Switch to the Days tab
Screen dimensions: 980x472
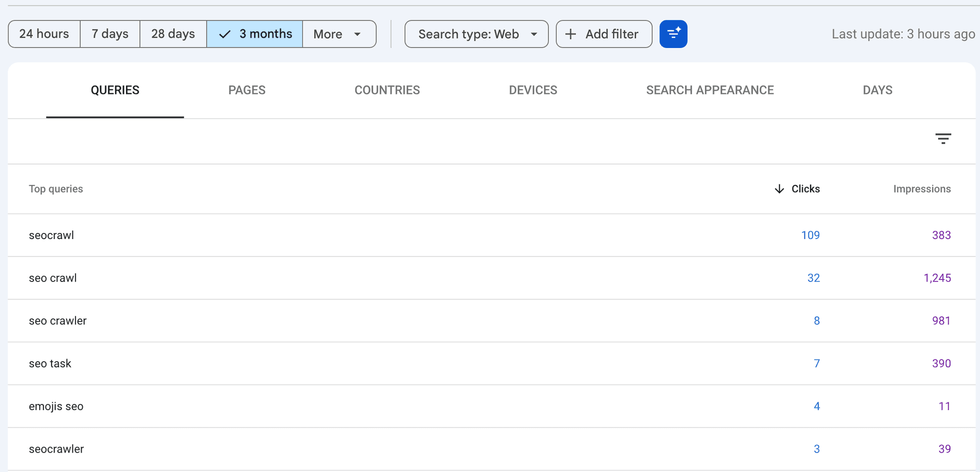pyautogui.click(x=877, y=90)
